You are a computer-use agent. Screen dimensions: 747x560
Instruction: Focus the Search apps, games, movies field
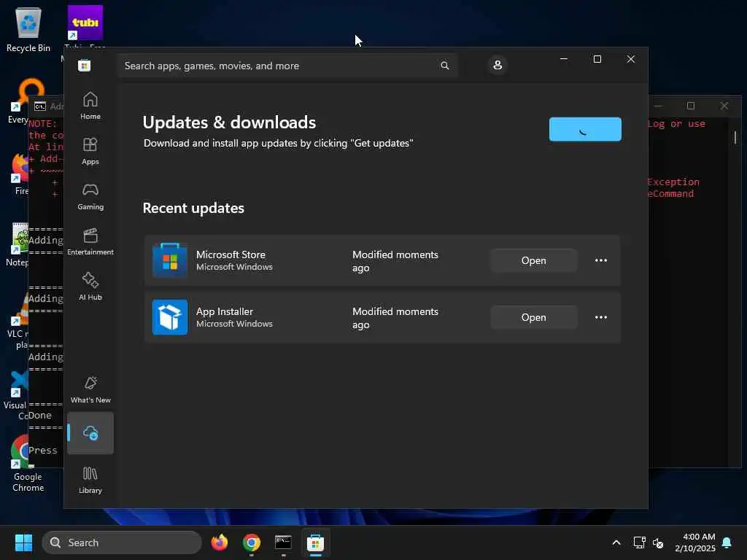287,66
